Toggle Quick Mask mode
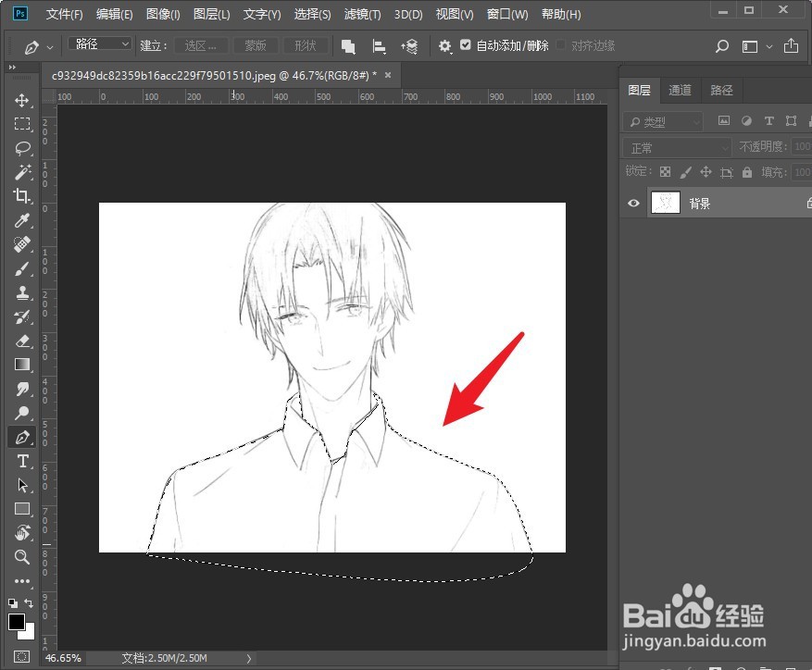Viewport: 812px width, 670px height. pyautogui.click(x=21, y=656)
